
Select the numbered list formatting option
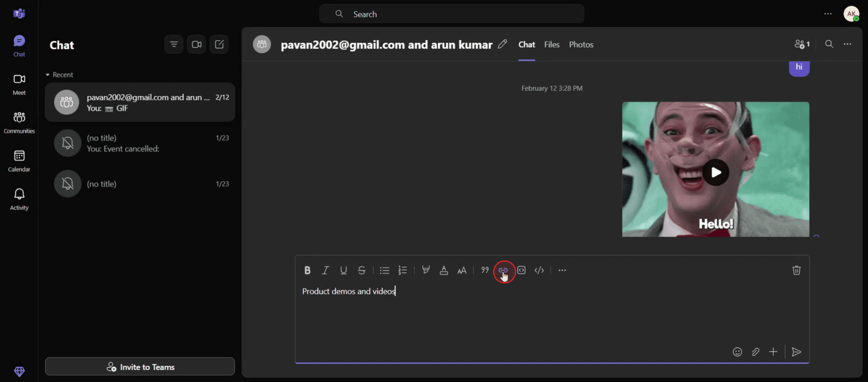pyautogui.click(x=402, y=270)
